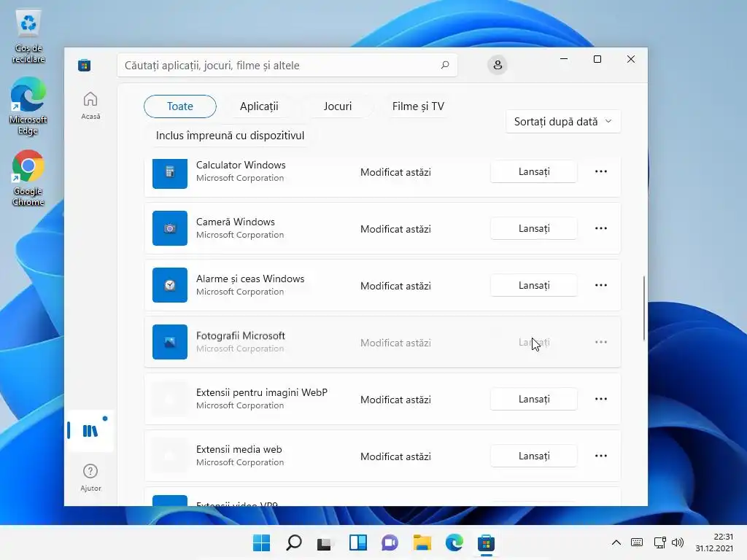Open more options for Alarme și ceas
This screenshot has height=560, width=747.
pos(601,285)
